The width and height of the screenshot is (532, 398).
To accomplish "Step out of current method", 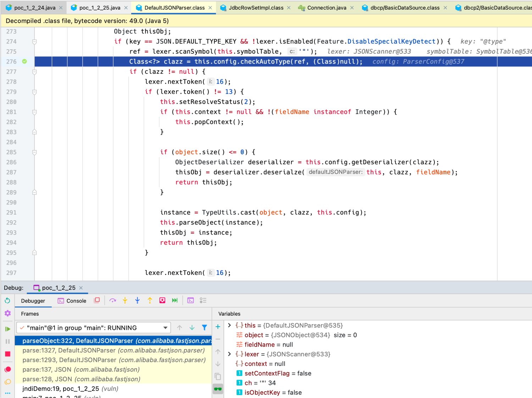I will point(150,300).
